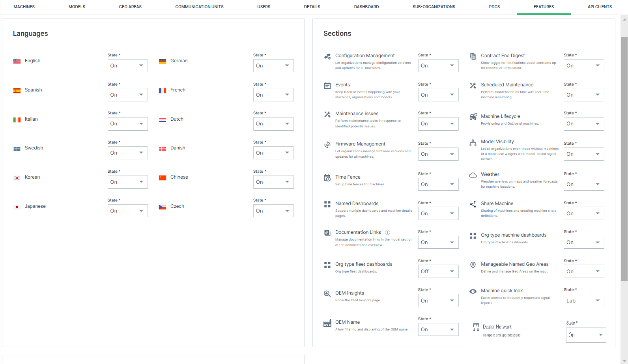Screen dimensions: 628x364
Task: Open the Czech language State dropdown
Action: pos(273,211)
